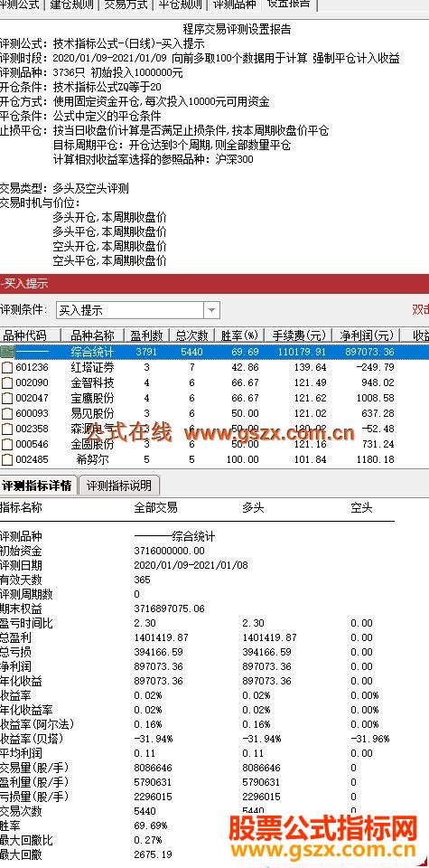Click the 42.86 win rate of 红塔证券
The image size is (429, 868).
point(245,368)
